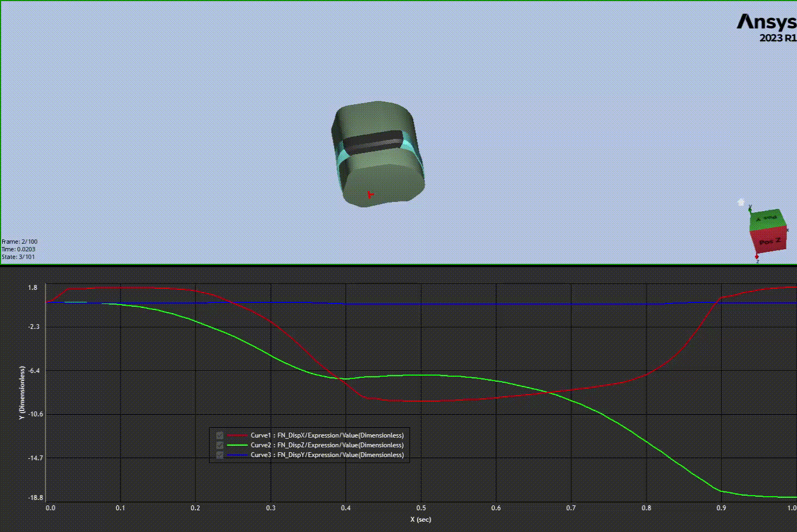Select the deformed model in the viewport
The height and width of the screenshot is (532, 797).
pos(377,155)
